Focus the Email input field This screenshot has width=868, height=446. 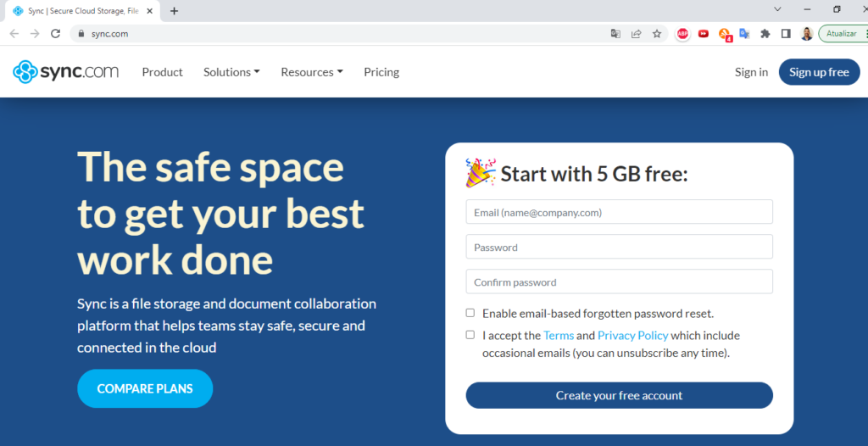[620, 212]
